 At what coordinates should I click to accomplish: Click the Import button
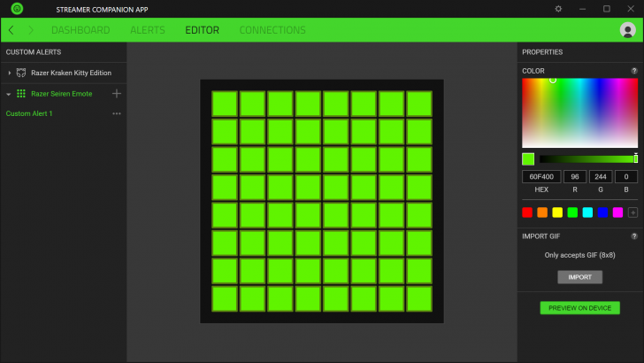[580, 277]
